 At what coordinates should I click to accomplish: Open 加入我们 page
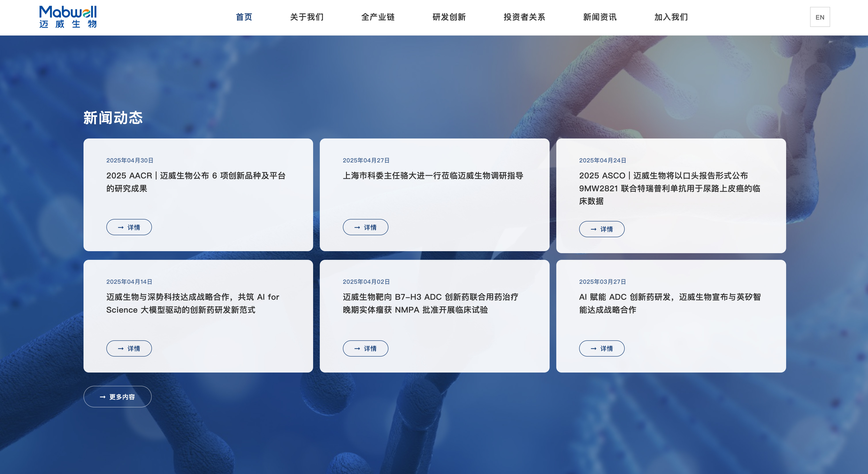coord(671,17)
